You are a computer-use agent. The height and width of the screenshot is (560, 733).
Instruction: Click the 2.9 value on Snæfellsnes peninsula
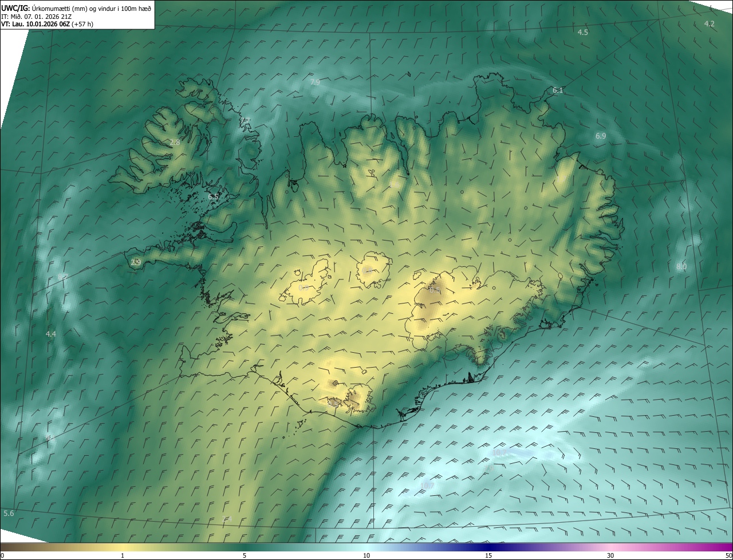pyautogui.click(x=136, y=262)
